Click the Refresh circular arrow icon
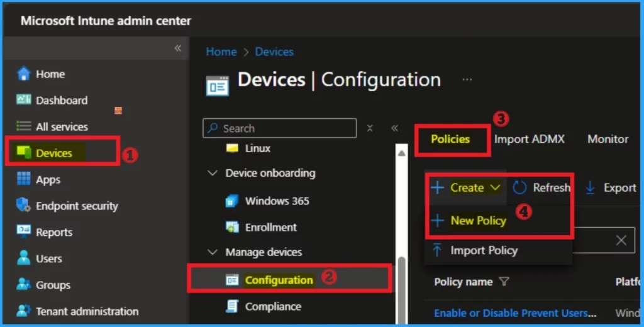The image size is (644, 327). pos(519,188)
